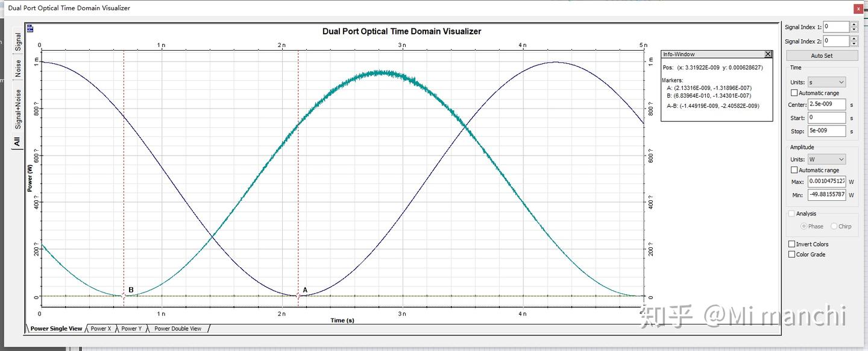The image size is (868, 351).
Task: Enable Automatic range under Time
Action: pyautogui.click(x=794, y=93)
